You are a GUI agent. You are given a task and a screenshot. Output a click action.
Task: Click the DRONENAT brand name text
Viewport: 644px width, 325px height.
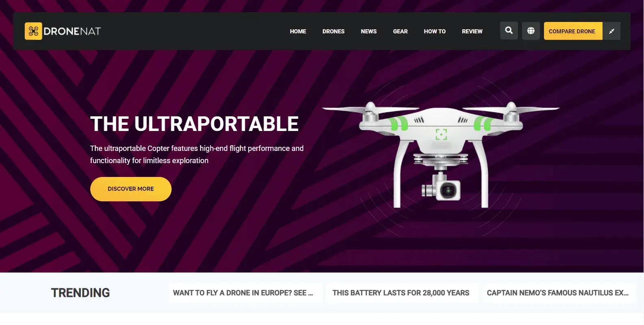[72, 31]
